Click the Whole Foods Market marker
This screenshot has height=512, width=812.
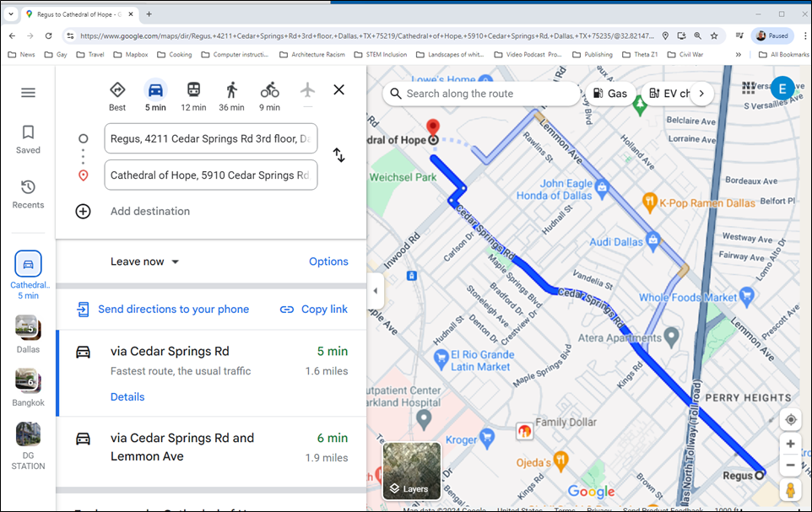point(746,295)
